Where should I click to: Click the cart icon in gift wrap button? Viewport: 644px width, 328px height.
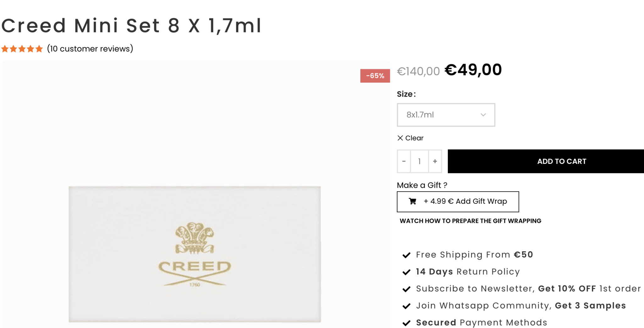(412, 201)
